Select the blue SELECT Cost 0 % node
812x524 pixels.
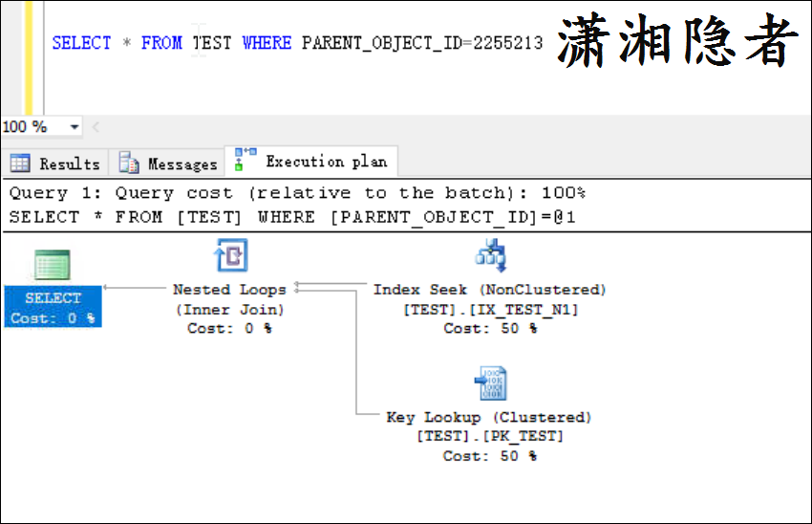point(53,307)
